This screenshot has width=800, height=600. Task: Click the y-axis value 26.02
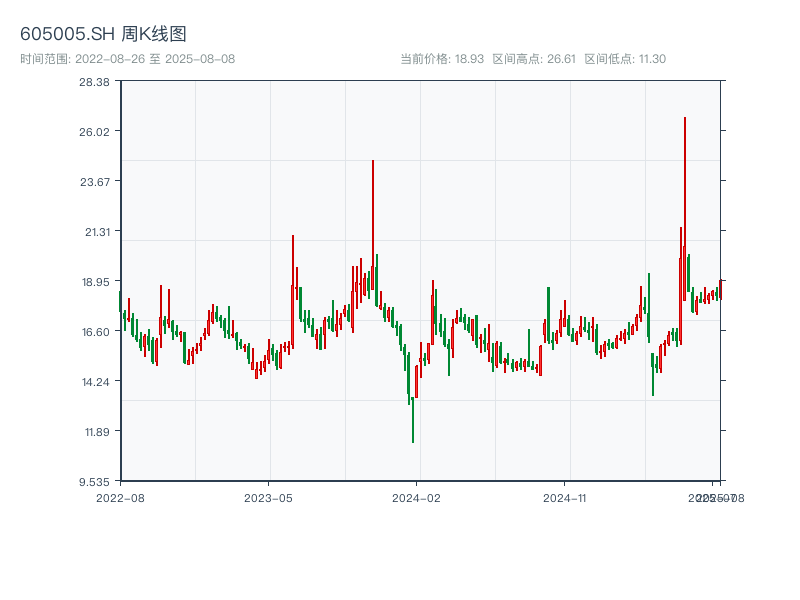[x=94, y=132]
